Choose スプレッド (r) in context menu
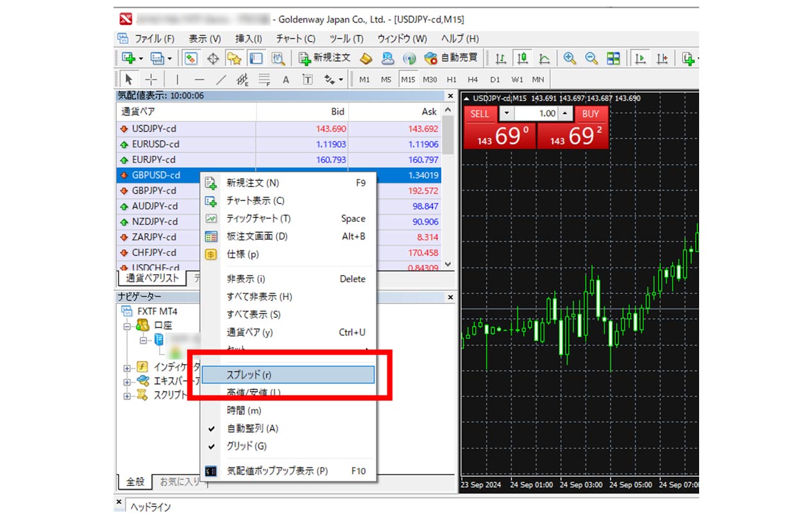Image resolution: width=812 pixels, height=518 pixels. coord(288,375)
